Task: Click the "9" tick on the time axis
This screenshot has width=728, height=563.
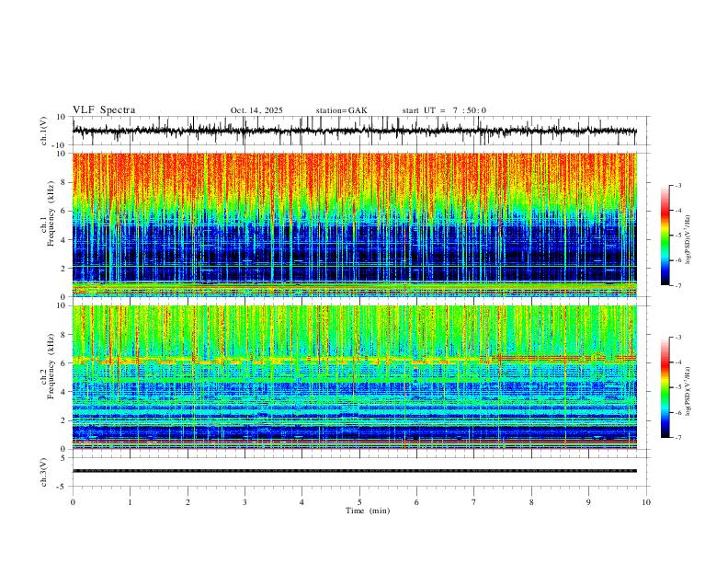Action: [588, 502]
